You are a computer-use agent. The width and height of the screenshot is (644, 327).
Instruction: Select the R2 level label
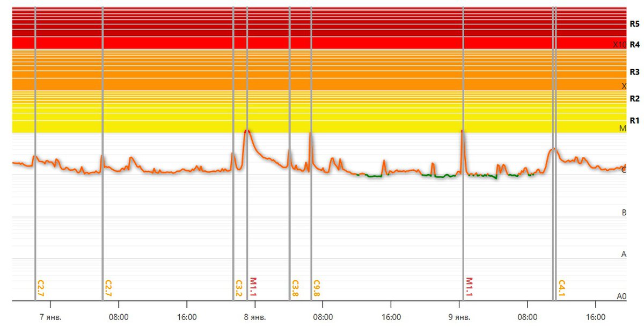[634, 98]
